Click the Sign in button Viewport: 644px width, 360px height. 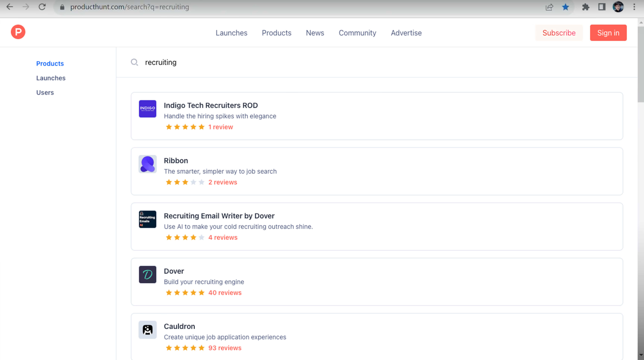(608, 33)
